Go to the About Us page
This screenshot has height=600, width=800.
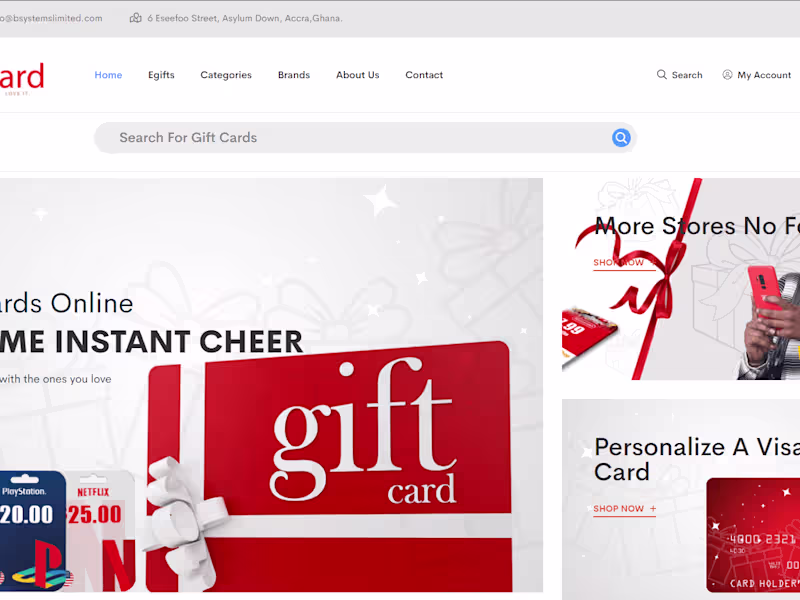point(358,75)
